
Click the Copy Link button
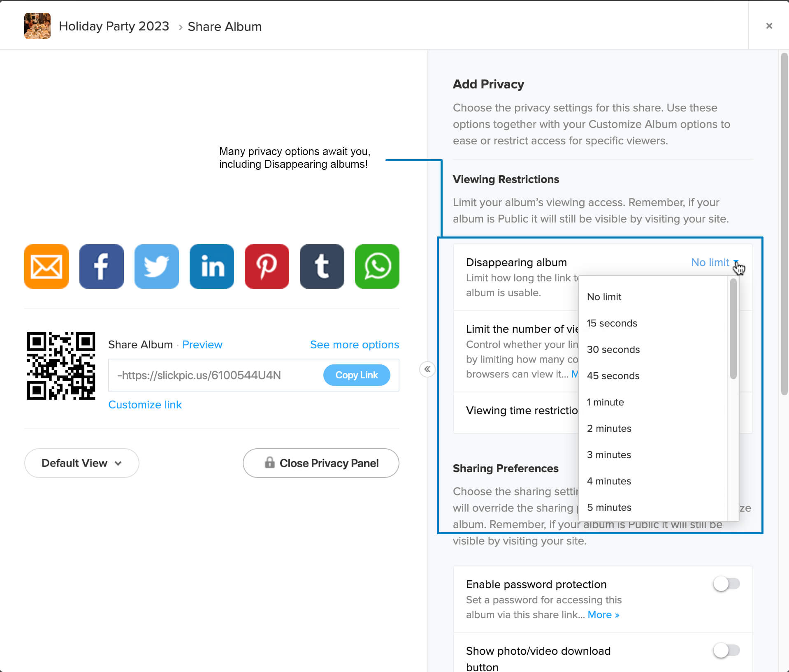(x=356, y=375)
